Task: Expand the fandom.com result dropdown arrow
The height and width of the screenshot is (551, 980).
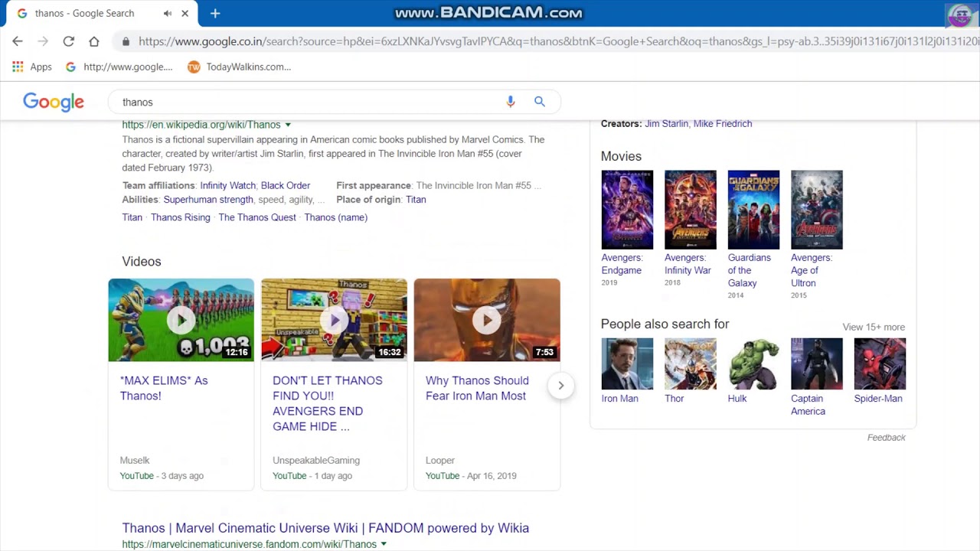Action: click(384, 544)
